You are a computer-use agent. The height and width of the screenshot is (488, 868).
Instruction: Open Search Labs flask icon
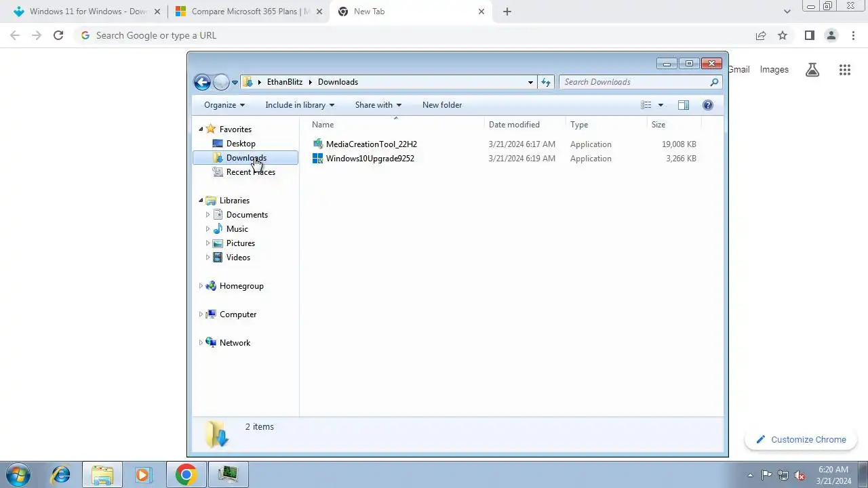(x=812, y=70)
